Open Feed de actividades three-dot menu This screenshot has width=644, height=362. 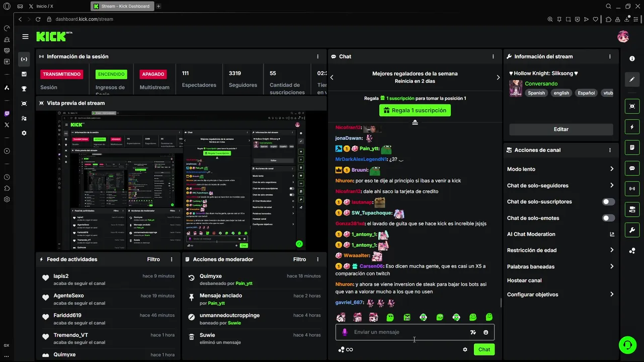[172, 259]
